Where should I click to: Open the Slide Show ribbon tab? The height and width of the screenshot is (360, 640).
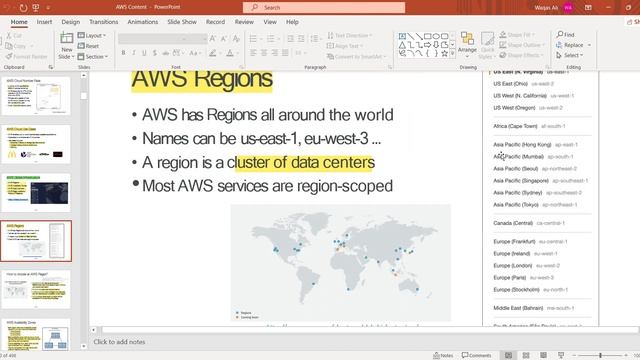pyautogui.click(x=182, y=22)
